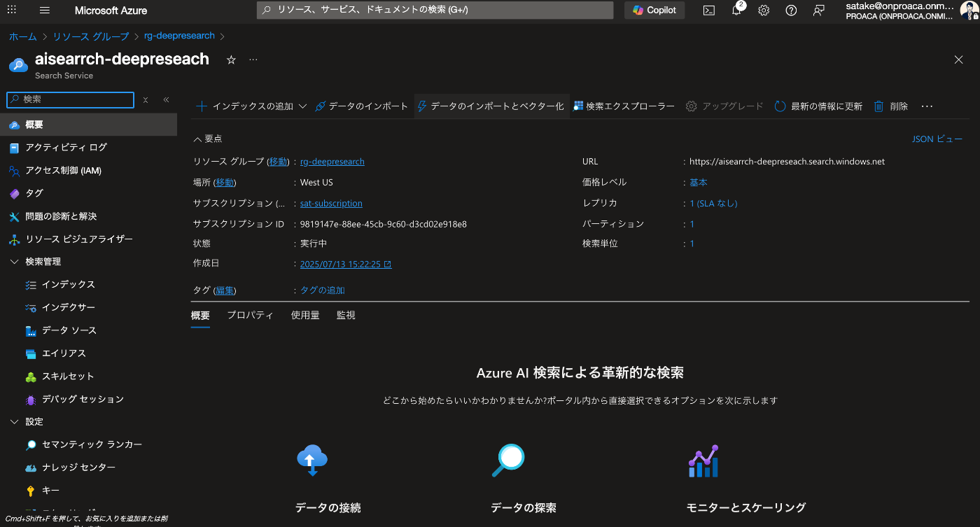Click 移動 link next to 場所
The width and height of the screenshot is (980, 527).
pos(224,183)
